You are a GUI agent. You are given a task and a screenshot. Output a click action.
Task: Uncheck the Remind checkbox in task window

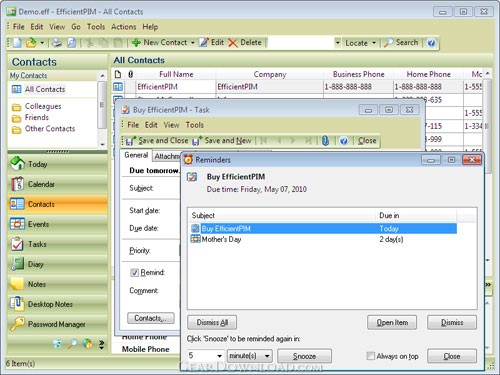(x=134, y=273)
